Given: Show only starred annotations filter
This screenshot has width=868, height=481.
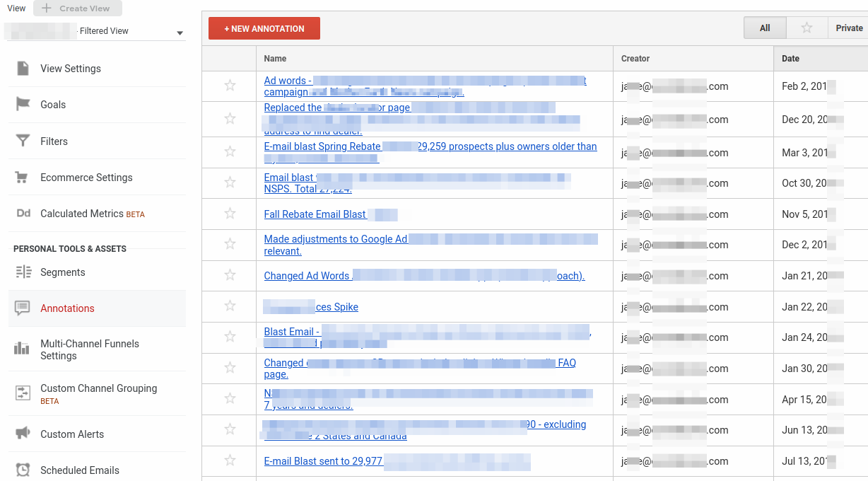Looking at the screenshot, I should pos(807,28).
